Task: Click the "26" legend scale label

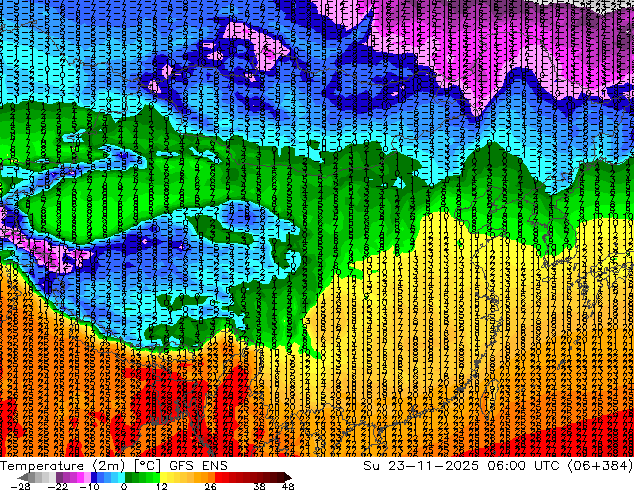Action: point(210,486)
